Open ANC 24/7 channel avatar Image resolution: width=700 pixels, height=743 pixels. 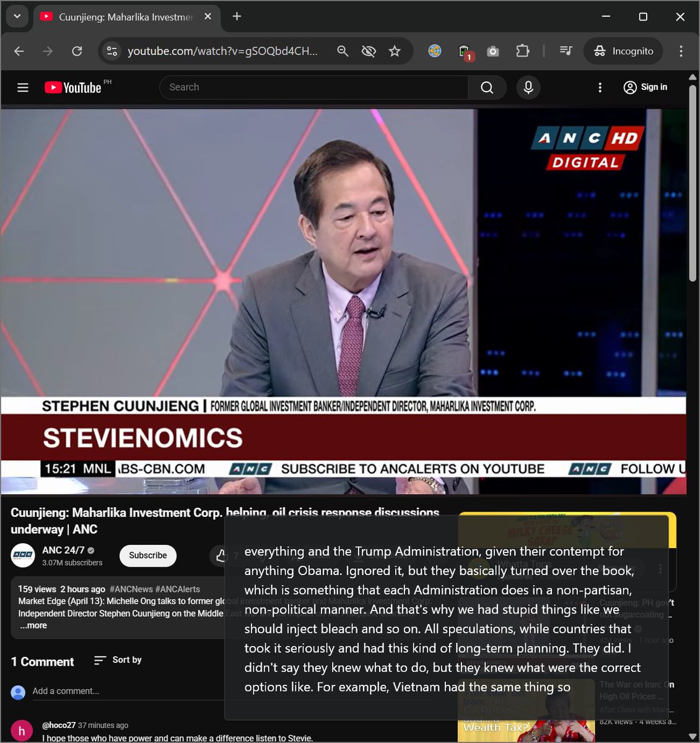(23, 555)
